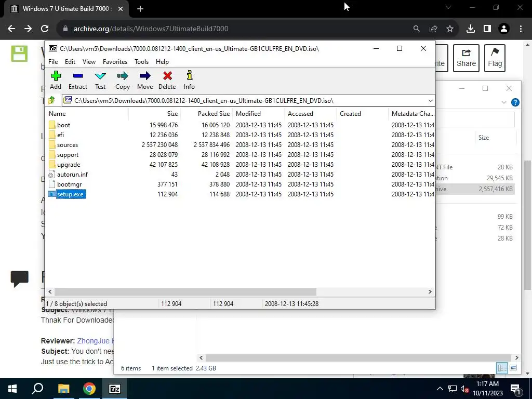Select the Windows 7 Ultimate Build 7000 tab
This screenshot has height=399, width=532.
(66, 9)
